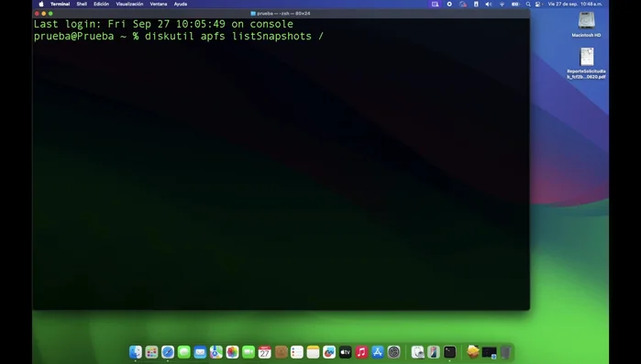641x364 pixels.
Task: Open Launchpad in the Dock
Action: (151, 352)
